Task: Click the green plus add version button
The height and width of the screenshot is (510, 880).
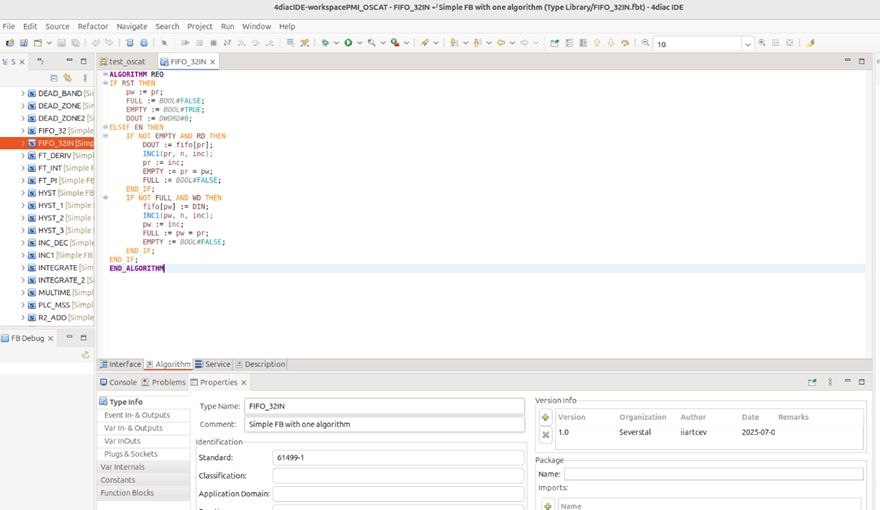Action: pyautogui.click(x=545, y=417)
